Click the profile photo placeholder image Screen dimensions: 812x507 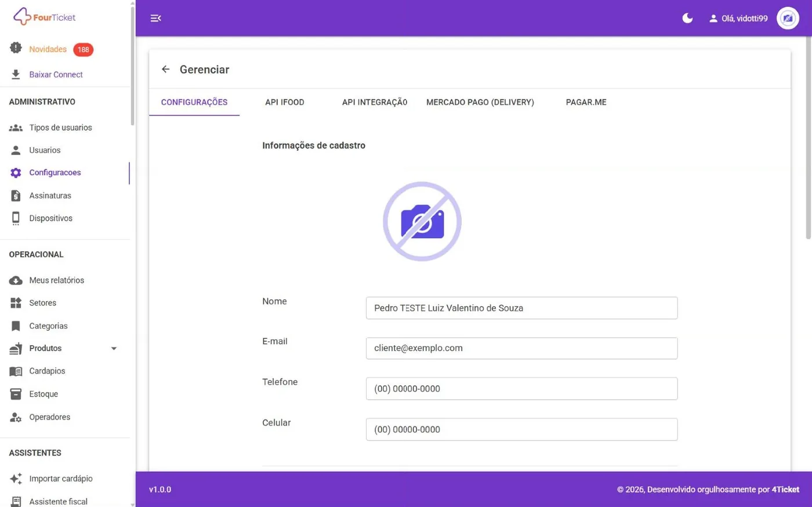[x=422, y=222]
